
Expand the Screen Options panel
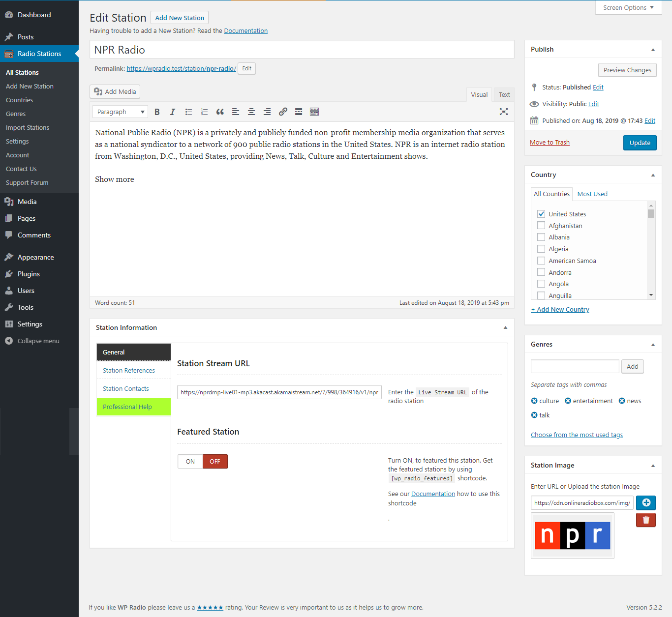point(628,8)
